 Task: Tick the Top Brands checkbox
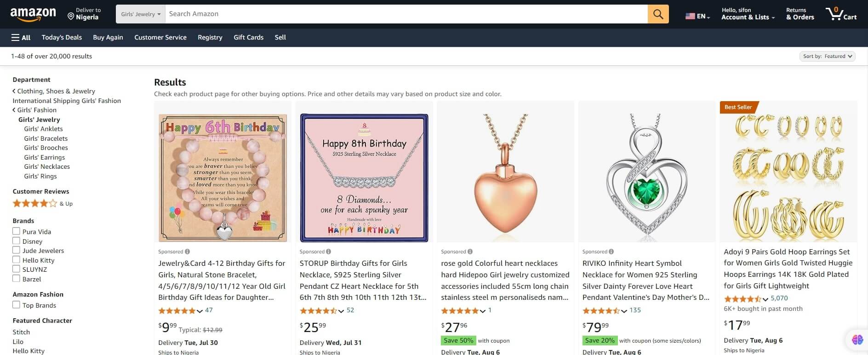pyautogui.click(x=16, y=305)
